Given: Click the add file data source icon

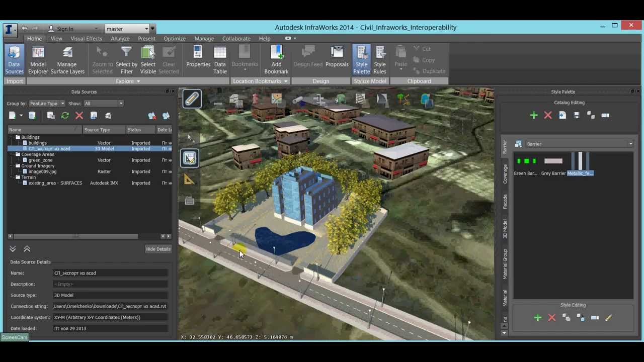Looking at the screenshot, I should click(12, 116).
